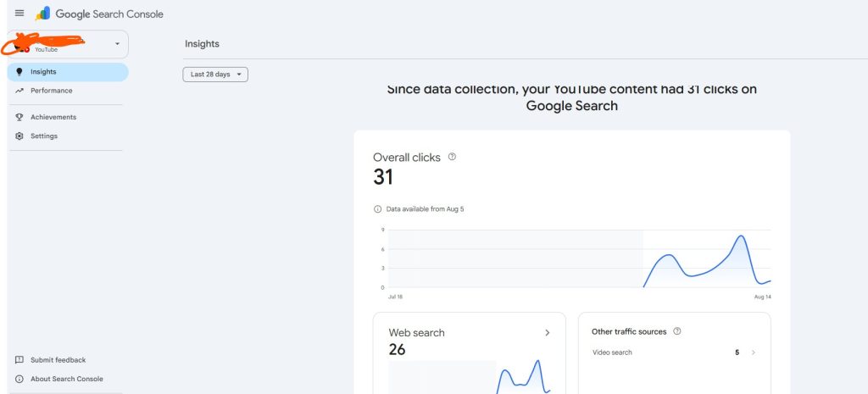Click the help icon beside Overall clicks
The image size is (868, 394).
pos(452,157)
